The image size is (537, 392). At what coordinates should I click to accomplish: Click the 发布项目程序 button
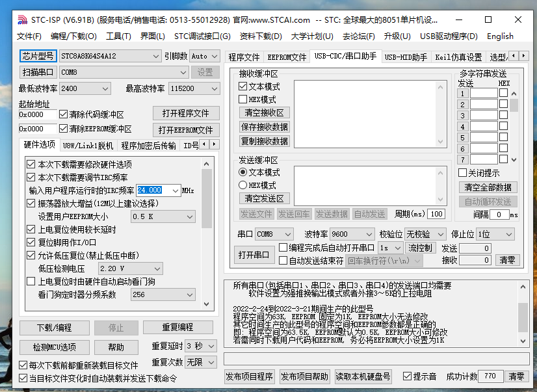250,376
